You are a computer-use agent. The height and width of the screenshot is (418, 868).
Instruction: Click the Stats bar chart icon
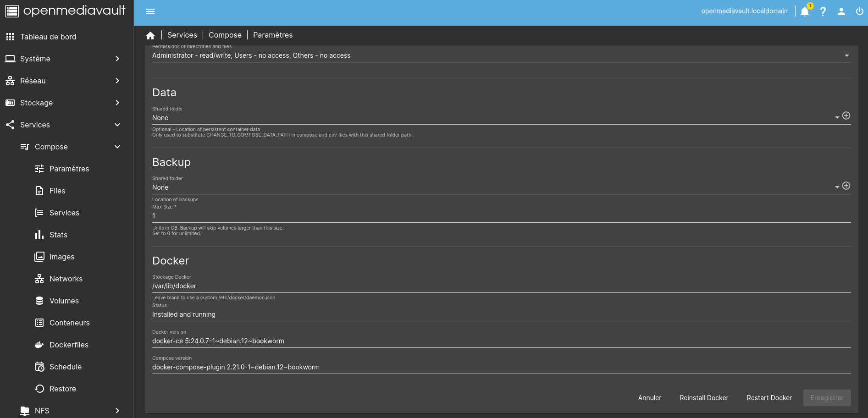[x=39, y=235]
